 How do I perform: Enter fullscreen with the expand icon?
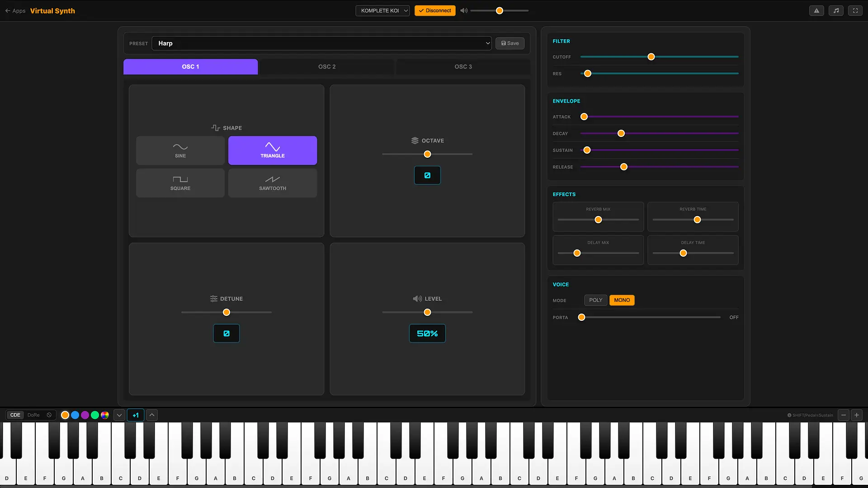pos(855,10)
